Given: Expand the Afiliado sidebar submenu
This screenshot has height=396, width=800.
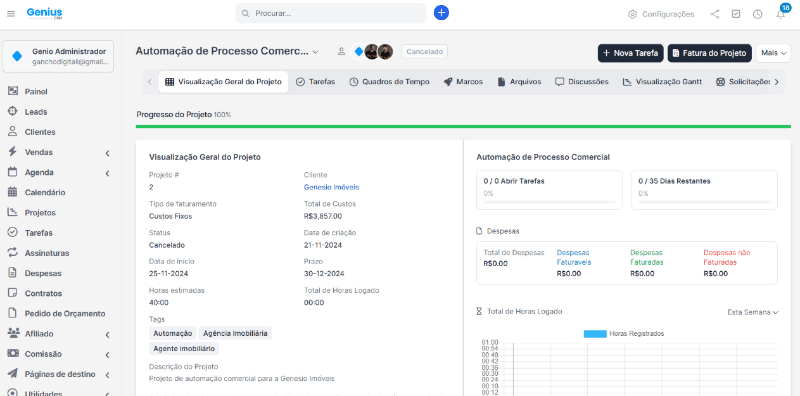Looking at the screenshot, I should (x=108, y=335).
